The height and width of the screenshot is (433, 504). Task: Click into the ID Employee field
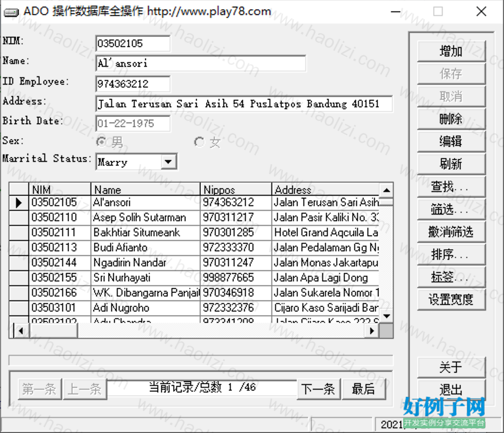(x=133, y=84)
